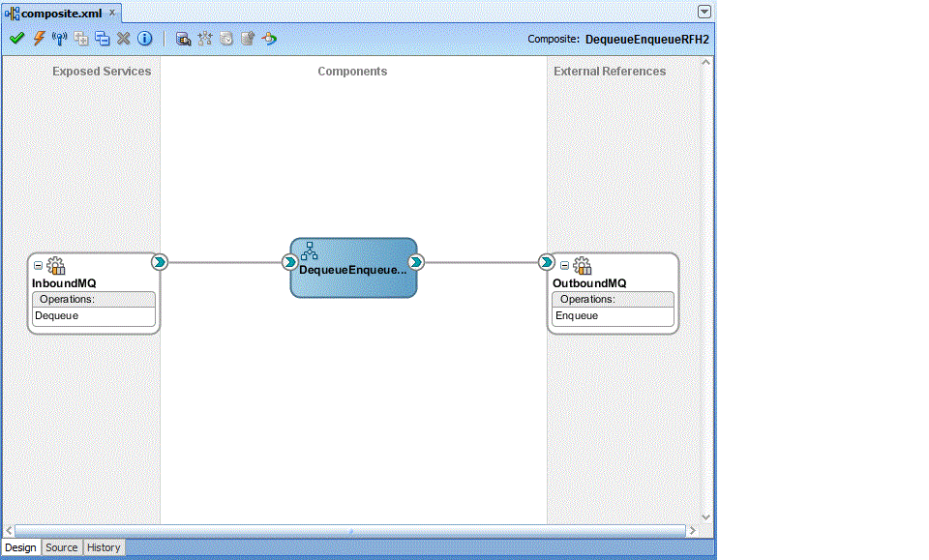Viewport: 929px width, 560px height.
Task: Click the antenna signal toolbar icon
Action: coord(59,39)
